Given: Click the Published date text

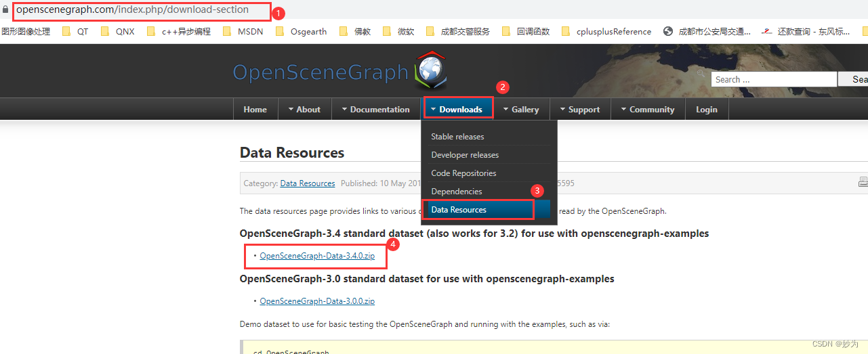Looking at the screenshot, I should pyautogui.click(x=380, y=183).
